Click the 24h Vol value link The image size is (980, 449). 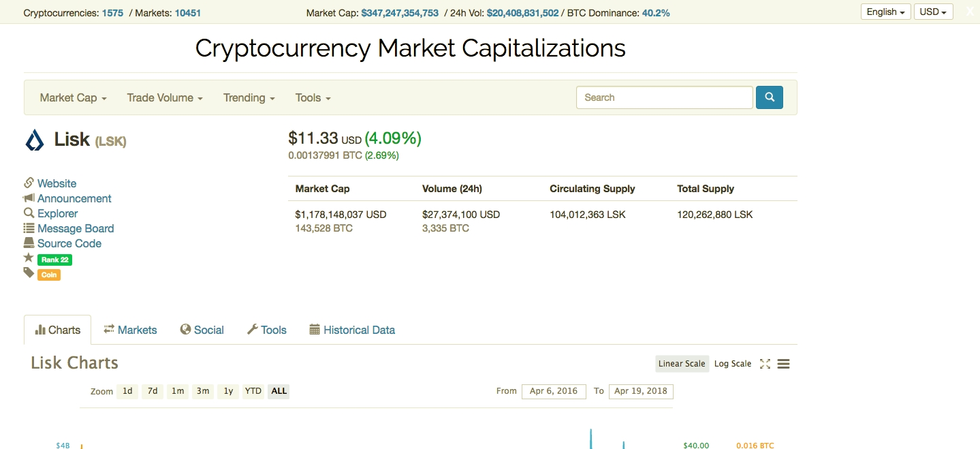coord(522,13)
